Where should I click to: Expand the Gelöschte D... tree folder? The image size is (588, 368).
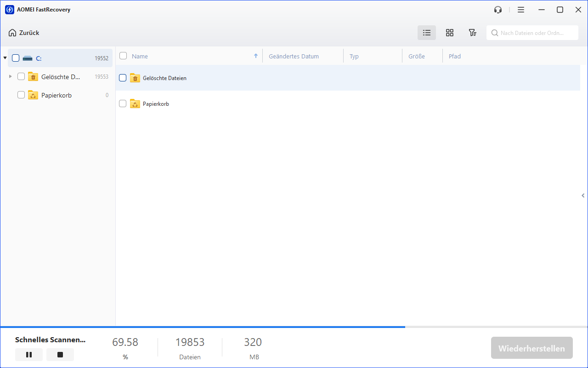click(11, 76)
